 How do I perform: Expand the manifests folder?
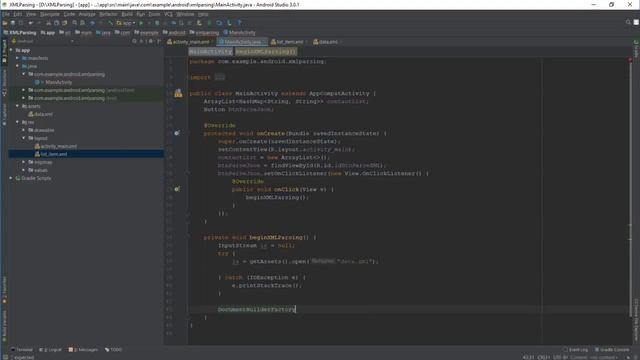coord(18,58)
